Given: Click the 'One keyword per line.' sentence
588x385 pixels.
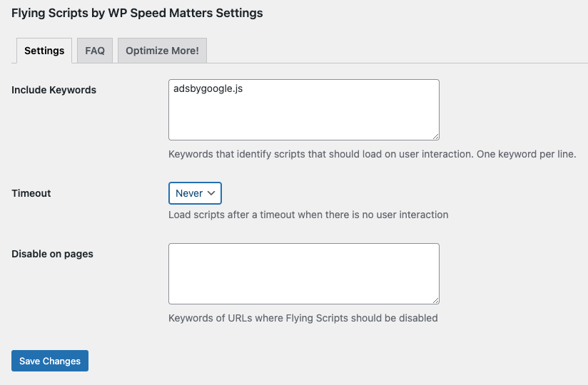Looking at the screenshot, I should [526, 154].
